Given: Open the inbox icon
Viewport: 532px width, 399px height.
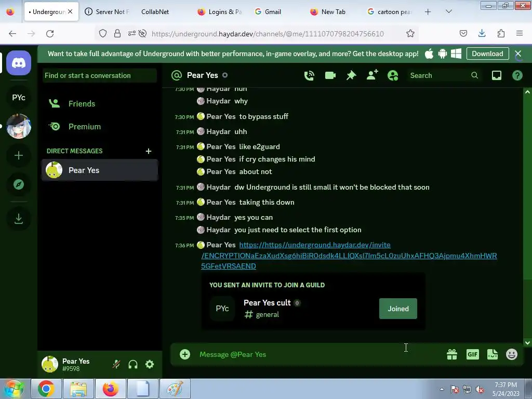Looking at the screenshot, I should point(496,75).
